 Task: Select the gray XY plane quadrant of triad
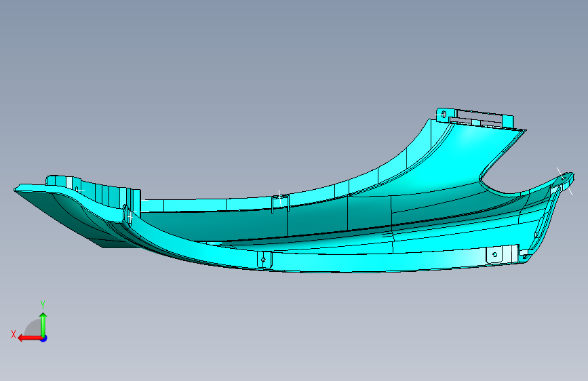[33, 328]
